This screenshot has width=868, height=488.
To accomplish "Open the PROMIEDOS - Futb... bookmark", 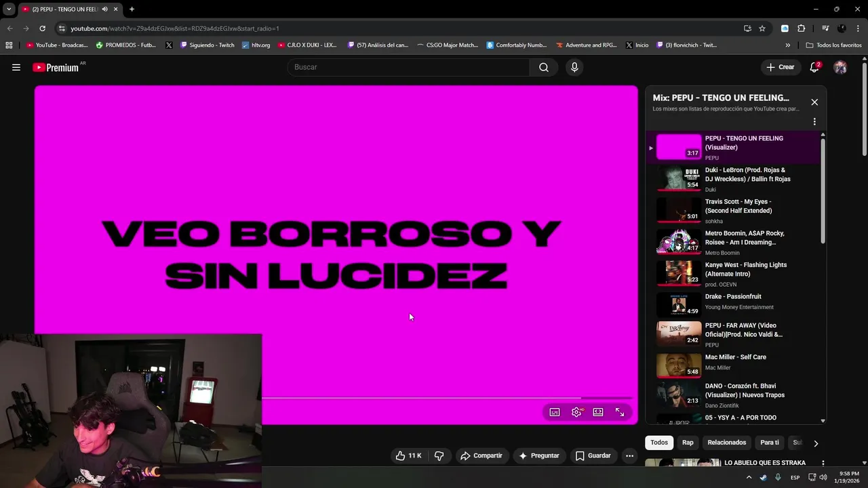I will 126,45.
